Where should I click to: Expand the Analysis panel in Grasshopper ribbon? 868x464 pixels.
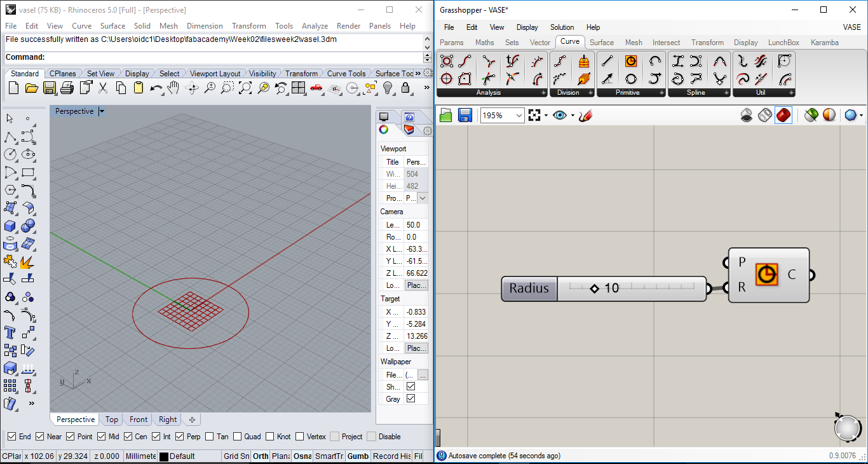543,93
